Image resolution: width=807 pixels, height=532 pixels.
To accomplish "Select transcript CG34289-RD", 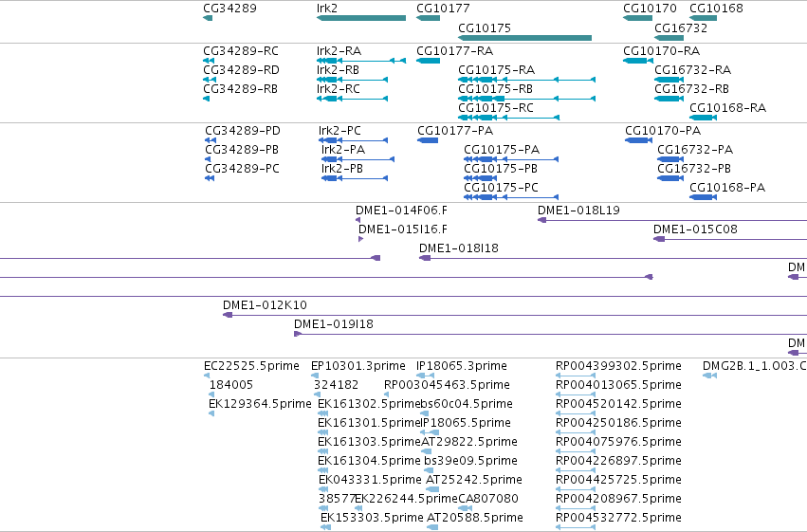I will (x=241, y=70).
